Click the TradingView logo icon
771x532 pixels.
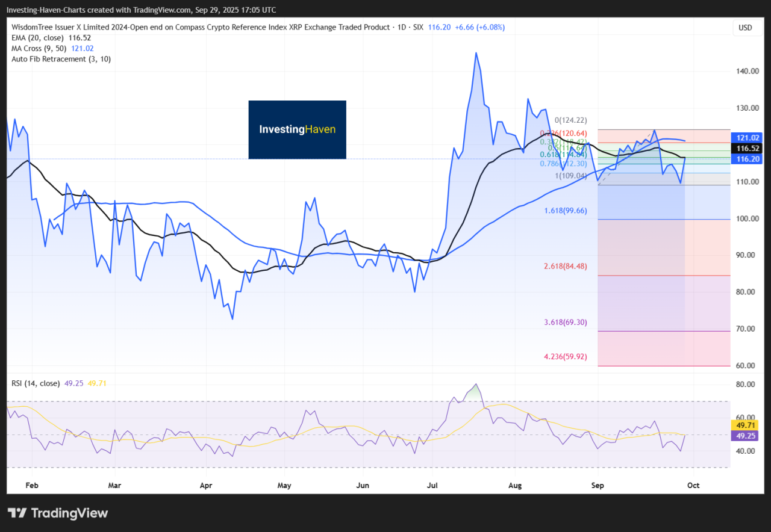coord(17,513)
